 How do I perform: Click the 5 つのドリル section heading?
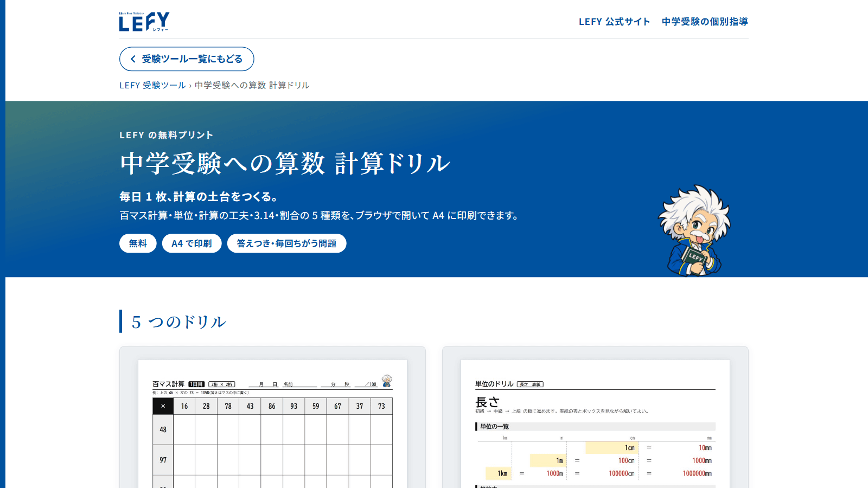coord(178,322)
